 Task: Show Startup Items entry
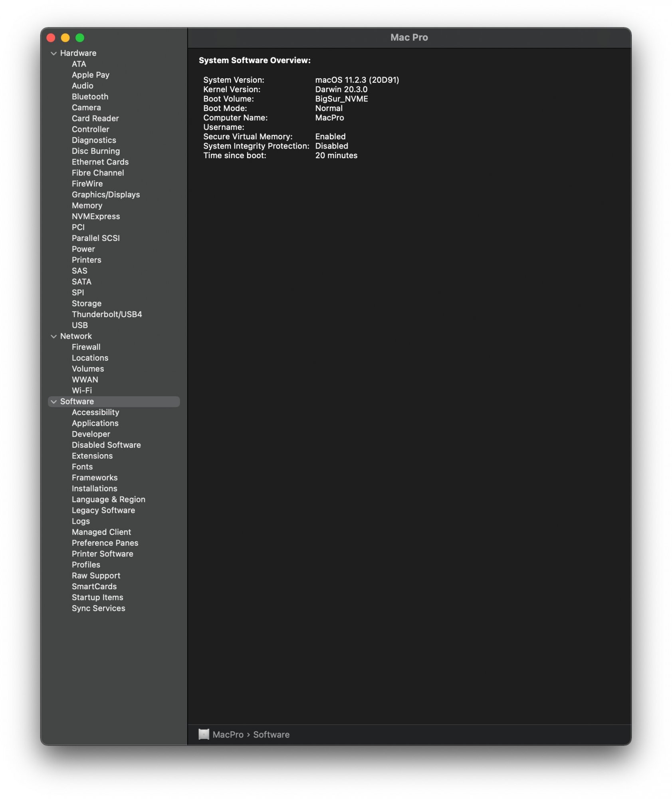click(x=97, y=597)
